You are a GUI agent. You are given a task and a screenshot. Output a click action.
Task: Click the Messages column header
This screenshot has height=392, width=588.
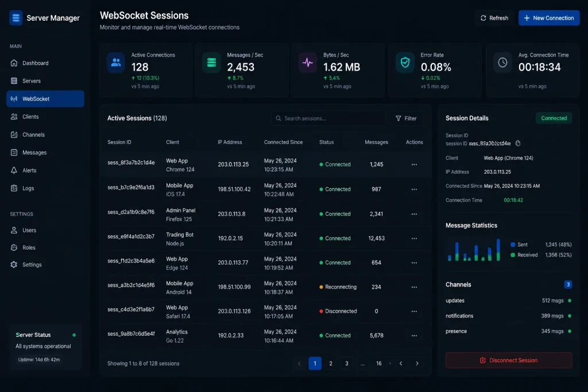tap(376, 142)
